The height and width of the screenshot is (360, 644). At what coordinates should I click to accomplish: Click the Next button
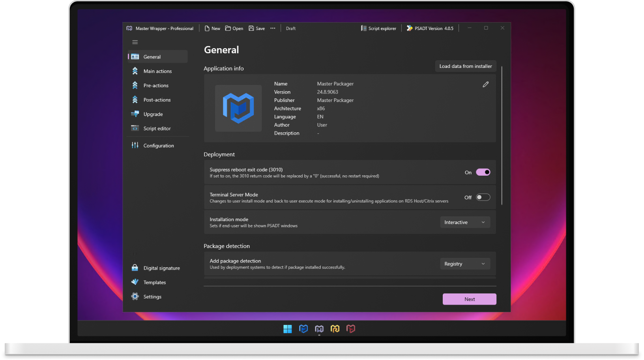click(469, 299)
